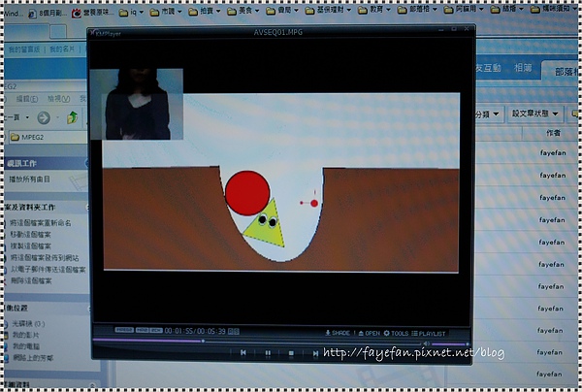
Task: Click 移動這個檔案 link
Action: [31, 234]
